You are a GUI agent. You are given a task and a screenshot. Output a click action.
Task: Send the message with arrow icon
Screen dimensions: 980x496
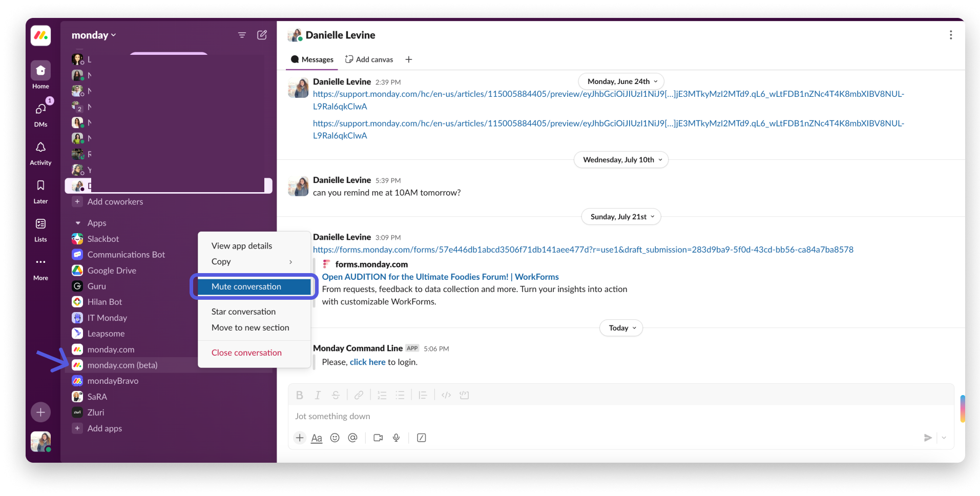click(928, 438)
